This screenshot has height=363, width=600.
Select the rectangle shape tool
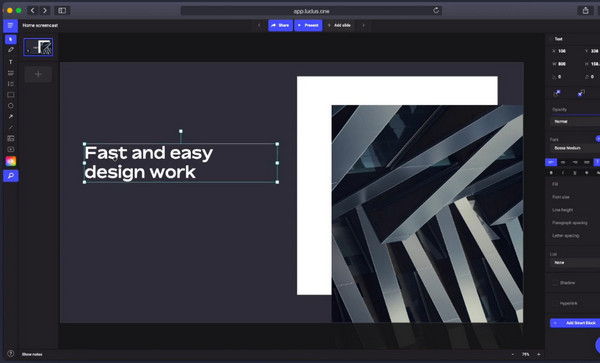pyautogui.click(x=11, y=95)
